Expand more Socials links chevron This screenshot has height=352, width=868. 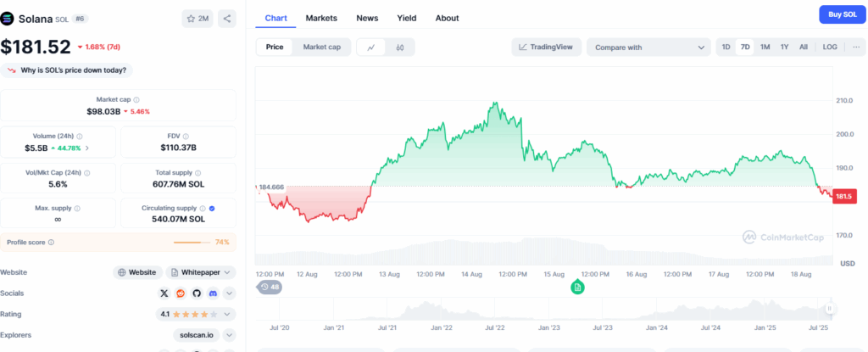229,293
